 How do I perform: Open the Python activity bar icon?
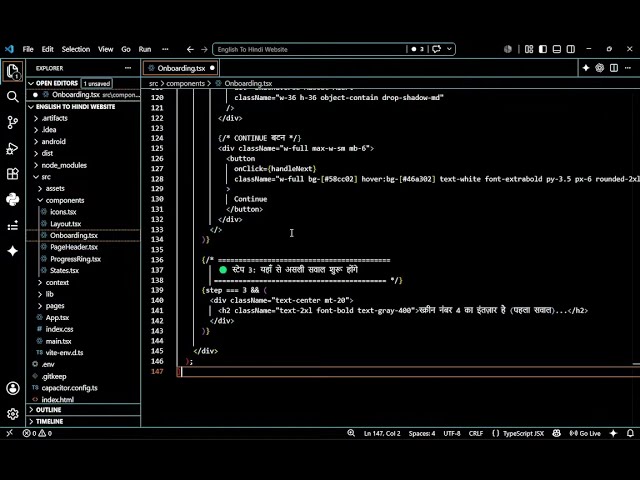pos(12,200)
